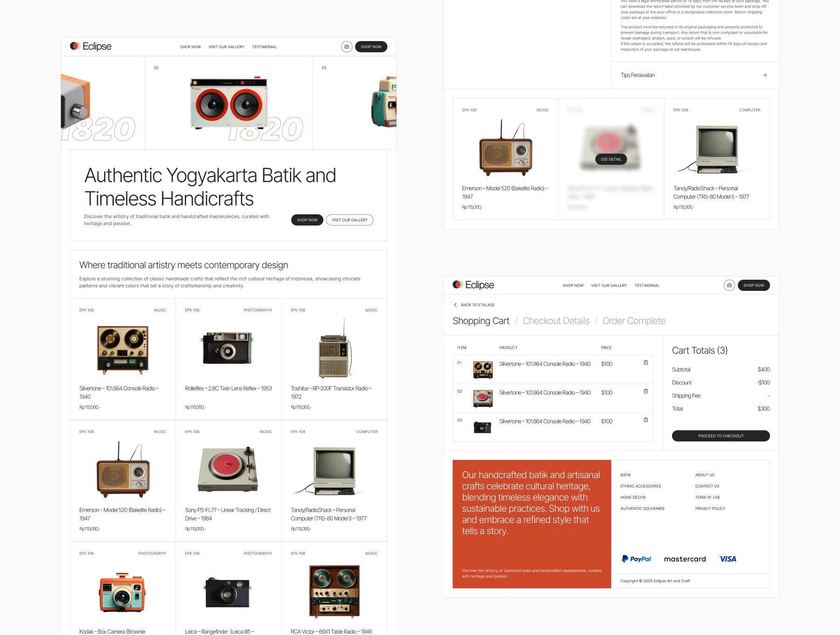Switch to Checkout Details step

point(556,321)
